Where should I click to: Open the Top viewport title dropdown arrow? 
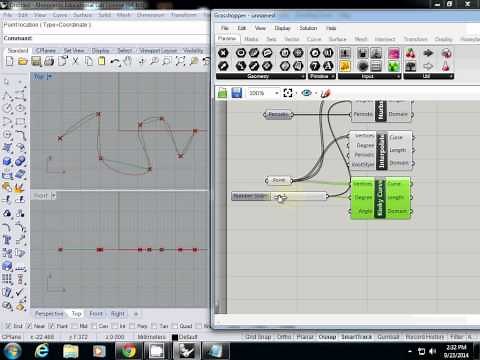[x=50, y=77]
